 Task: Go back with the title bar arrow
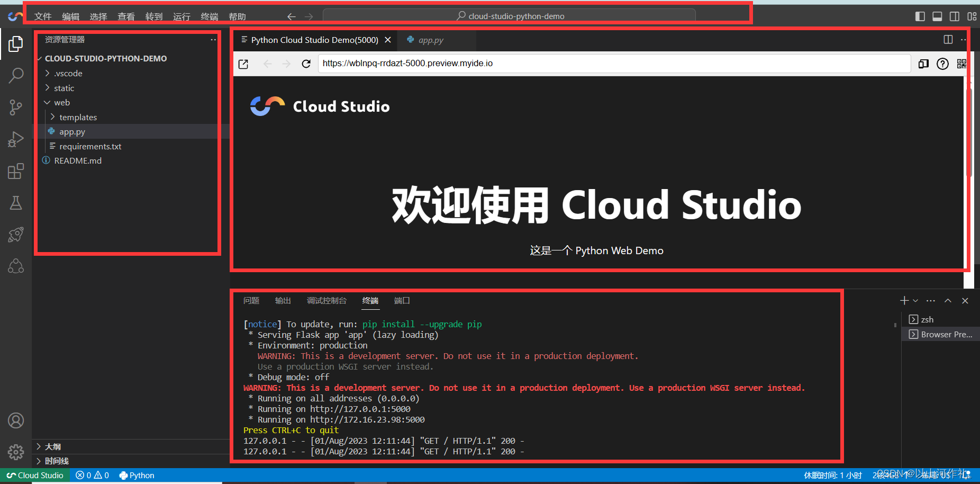tap(291, 16)
